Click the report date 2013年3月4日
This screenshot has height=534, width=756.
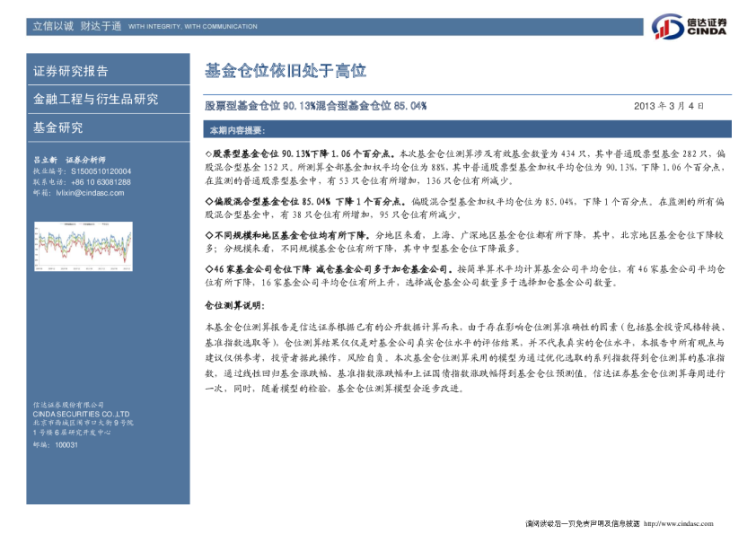669,106
